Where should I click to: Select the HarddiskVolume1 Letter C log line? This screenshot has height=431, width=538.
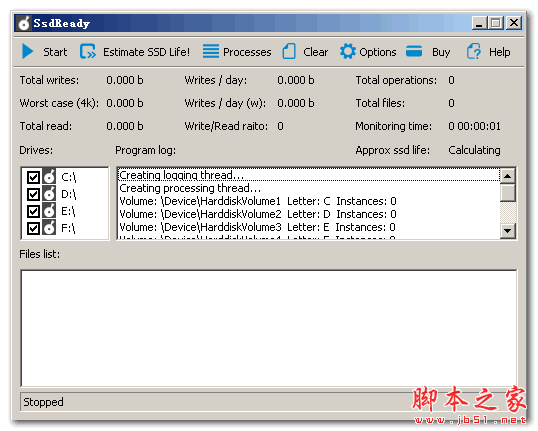pyautogui.click(x=309, y=201)
